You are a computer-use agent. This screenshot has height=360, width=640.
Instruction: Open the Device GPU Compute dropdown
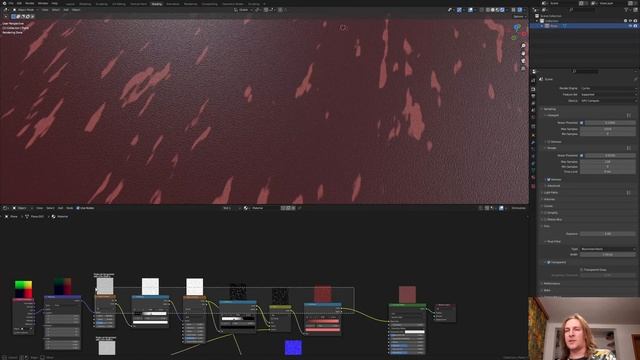608,101
